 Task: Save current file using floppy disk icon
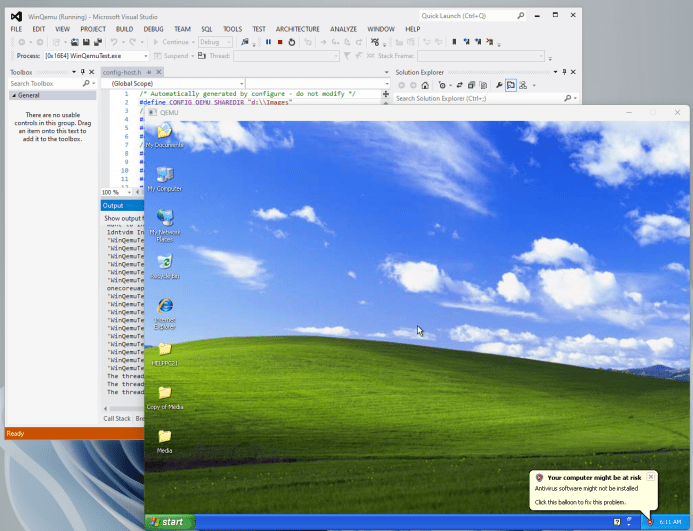[86, 42]
